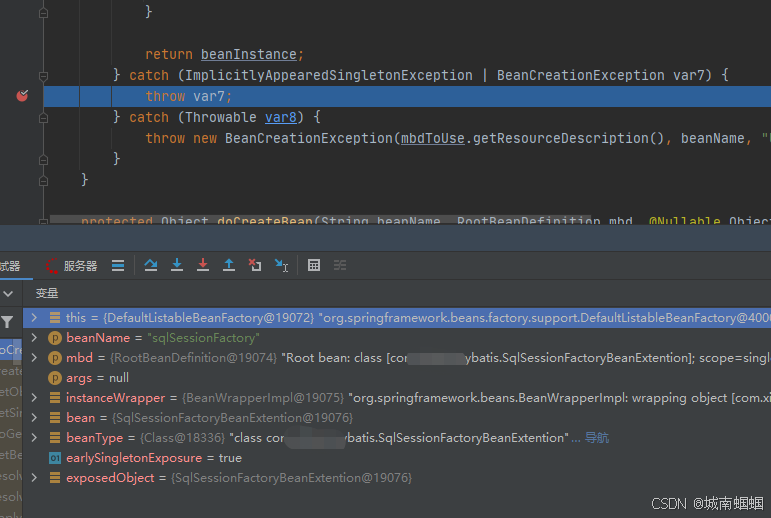
Task: Expand the exposedObject variable node
Action: coord(34,478)
